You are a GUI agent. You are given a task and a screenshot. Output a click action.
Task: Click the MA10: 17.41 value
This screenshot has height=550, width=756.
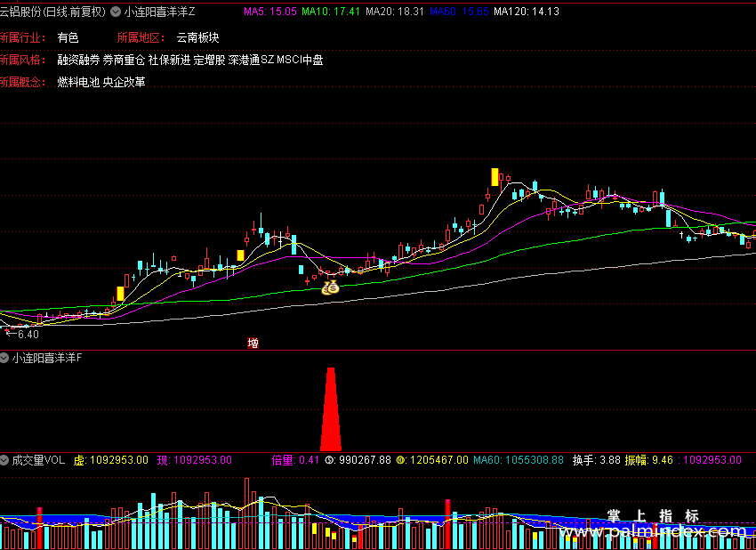pos(331,12)
